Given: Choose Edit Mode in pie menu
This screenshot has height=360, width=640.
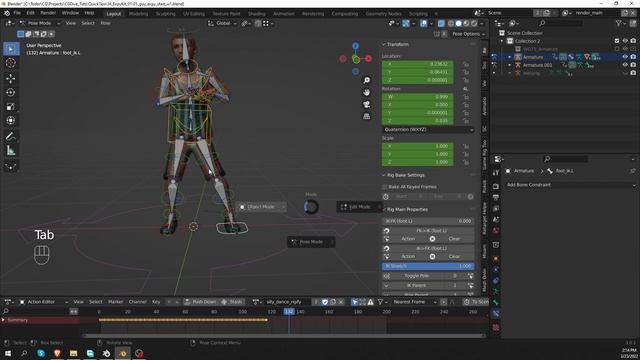Looking at the screenshot, I should (359, 207).
